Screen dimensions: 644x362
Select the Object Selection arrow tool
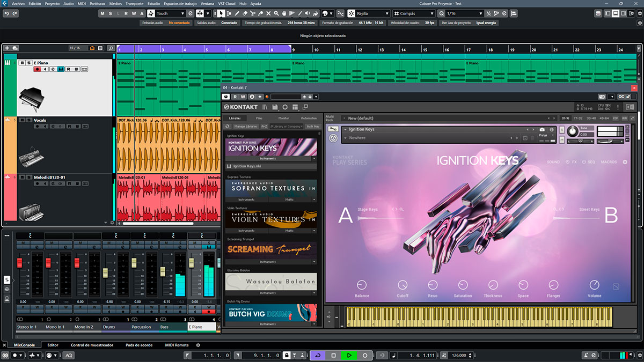(222, 13)
